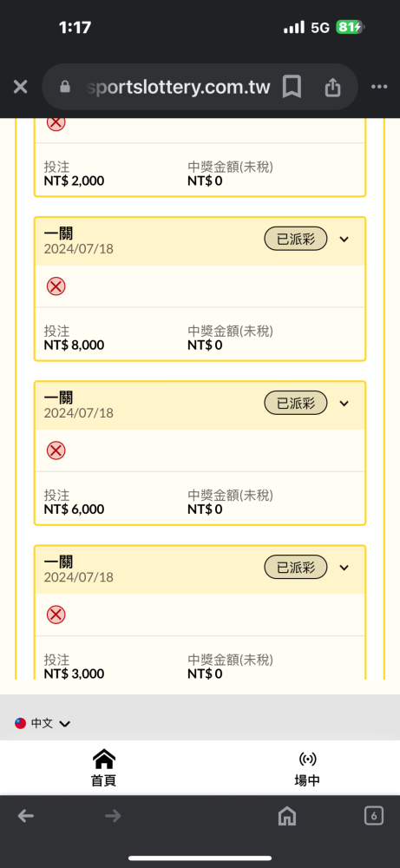Go back with the left arrow

25,815
